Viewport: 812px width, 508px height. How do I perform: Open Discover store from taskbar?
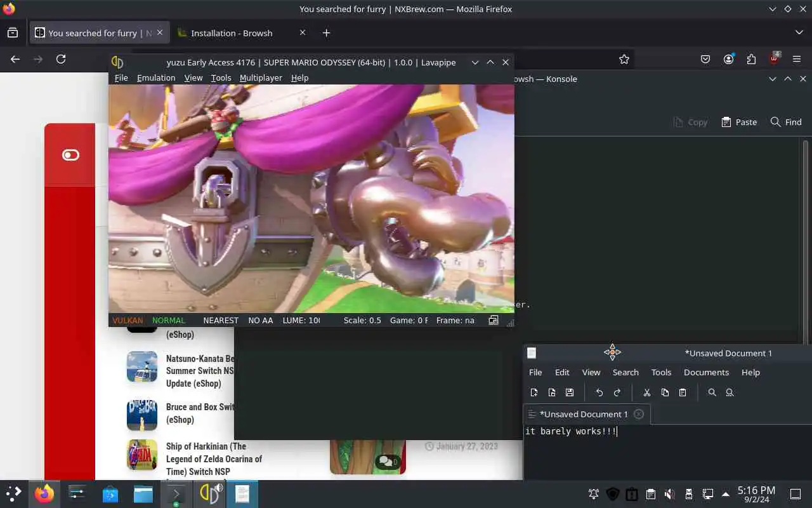[x=110, y=493]
